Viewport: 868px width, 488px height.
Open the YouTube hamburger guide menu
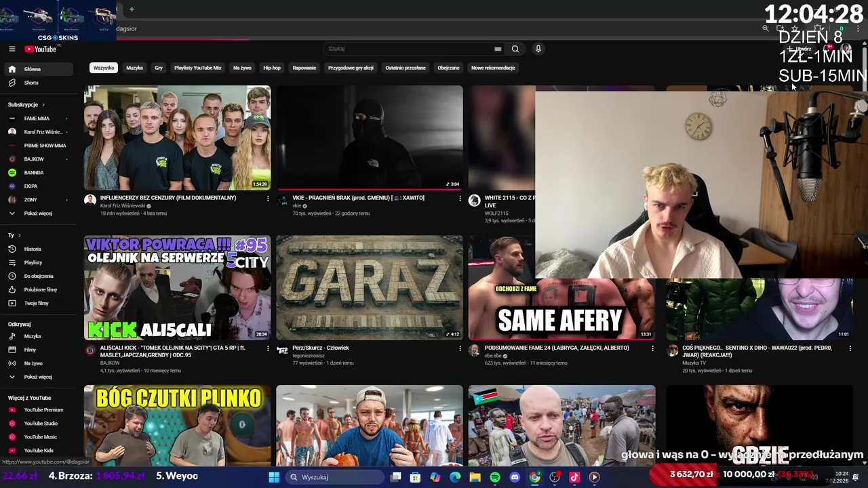pyautogui.click(x=12, y=49)
